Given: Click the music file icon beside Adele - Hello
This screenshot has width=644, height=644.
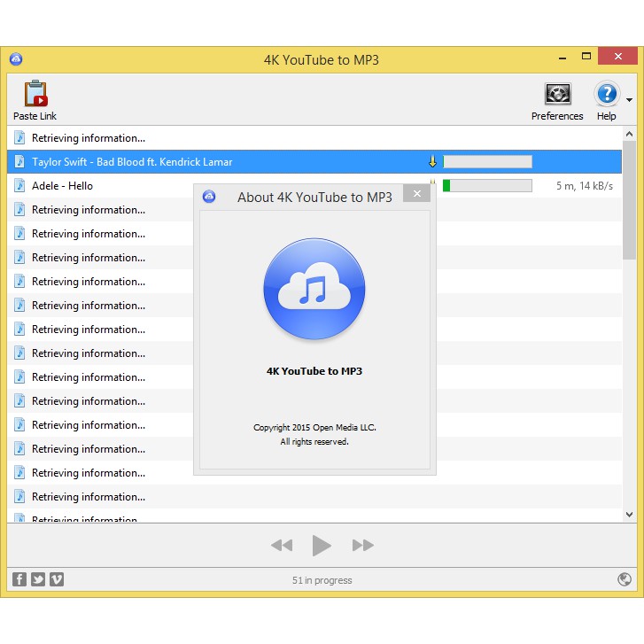Looking at the screenshot, I should 19,186.
